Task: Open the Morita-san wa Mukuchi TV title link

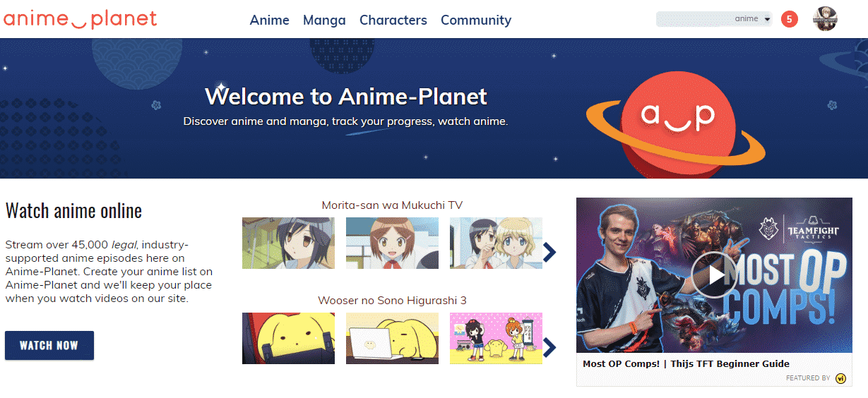Action: [392, 205]
